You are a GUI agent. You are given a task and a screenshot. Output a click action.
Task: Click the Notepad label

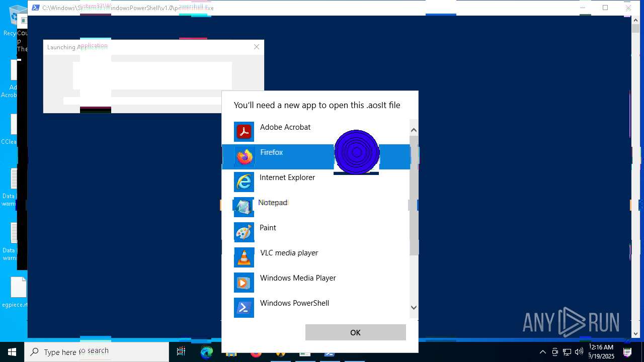click(273, 203)
